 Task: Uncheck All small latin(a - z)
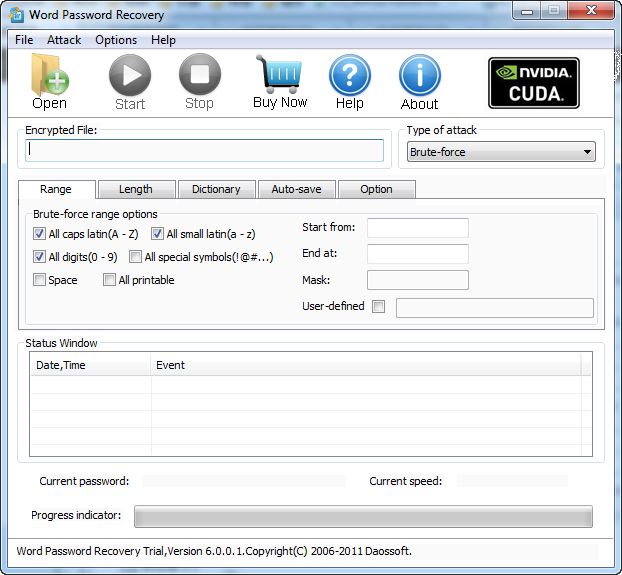click(157, 234)
